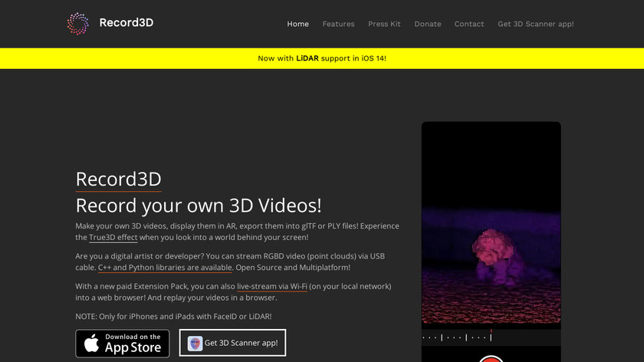Open the Home nav item
Image resolution: width=644 pixels, height=362 pixels.
(297, 24)
